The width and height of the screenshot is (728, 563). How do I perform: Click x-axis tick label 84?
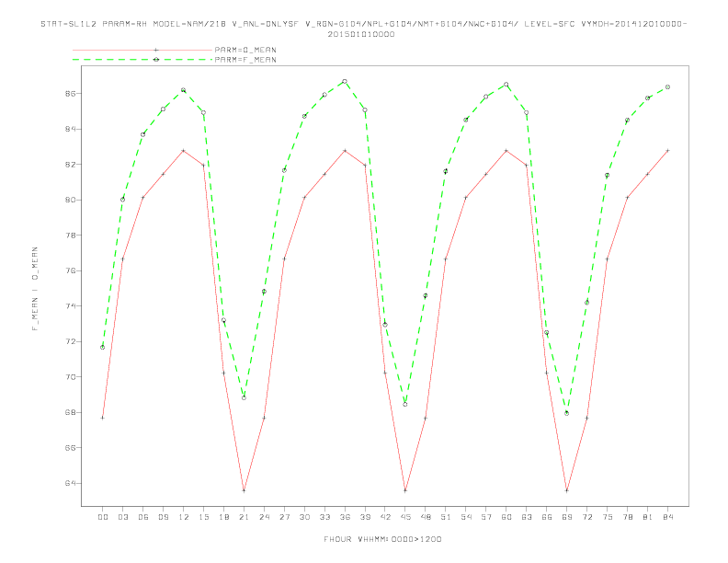tap(668, 517)
